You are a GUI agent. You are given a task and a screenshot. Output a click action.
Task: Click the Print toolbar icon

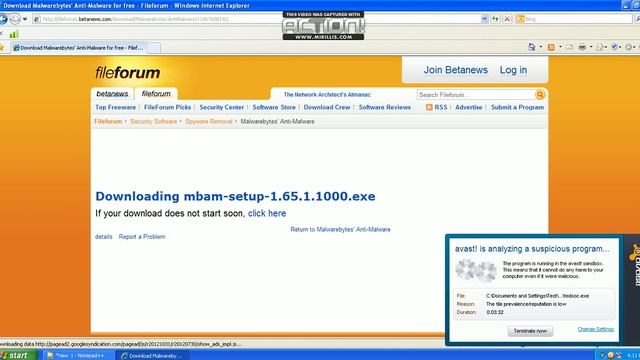(582, 47)
